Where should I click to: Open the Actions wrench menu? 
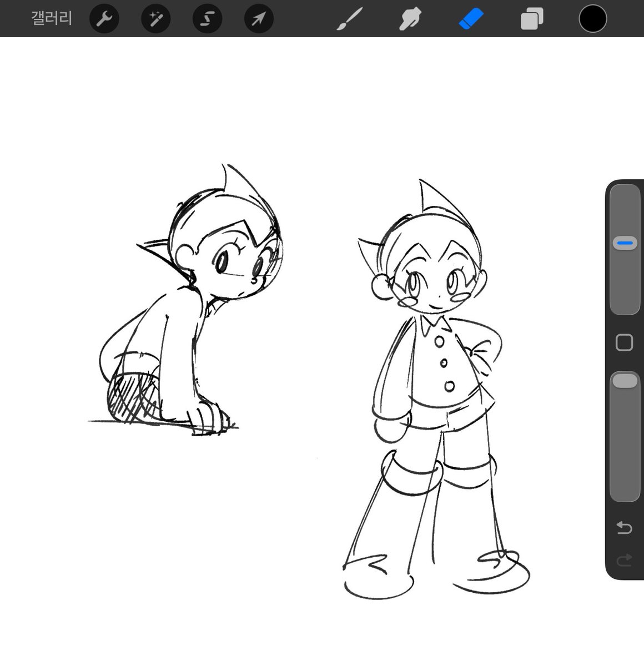[104, 19]
